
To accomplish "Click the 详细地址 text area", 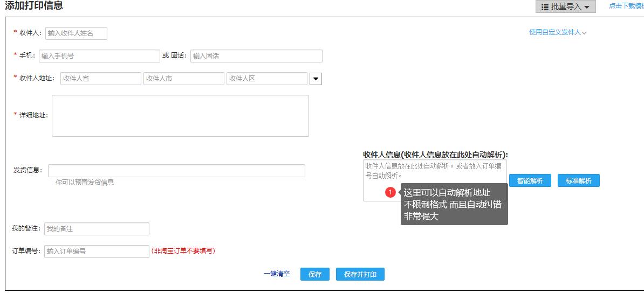I will pyautogui.click(x=180, y=116).
